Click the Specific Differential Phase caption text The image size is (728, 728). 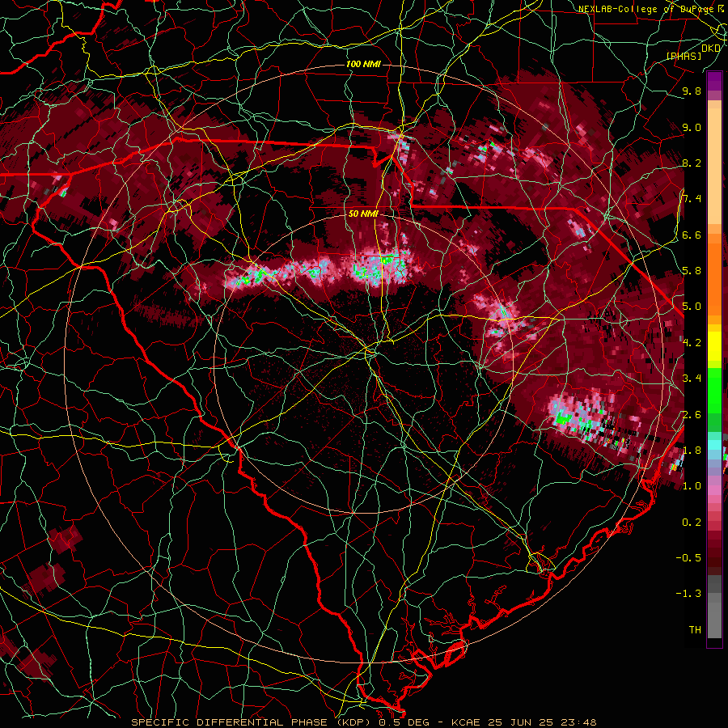pos(363,722)
